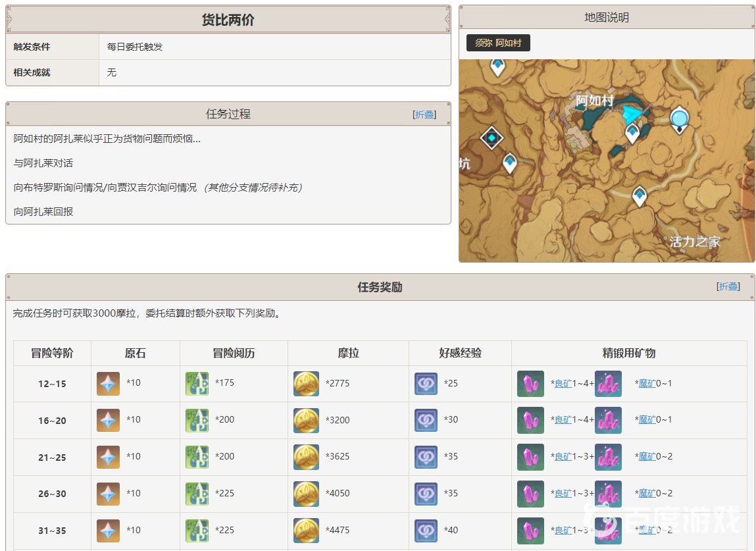This screenshot has height=551, width=756.
Task: Click the cyan player arrow near 阿如村
Action: pyautogui.click(x=632, y=115)
